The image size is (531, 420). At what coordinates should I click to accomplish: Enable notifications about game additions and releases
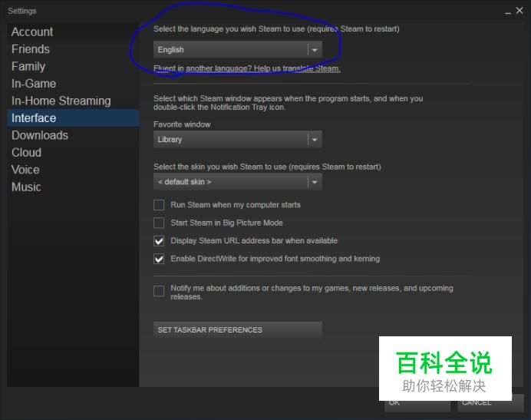point(159,291)
